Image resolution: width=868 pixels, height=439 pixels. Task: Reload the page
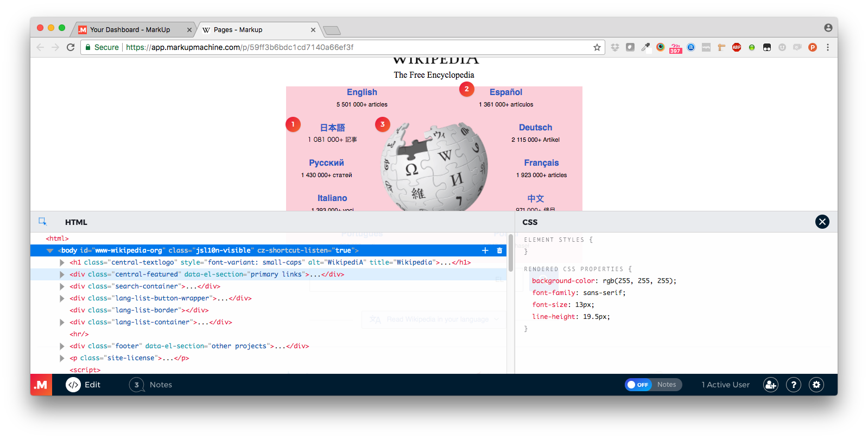pos(71,47)
